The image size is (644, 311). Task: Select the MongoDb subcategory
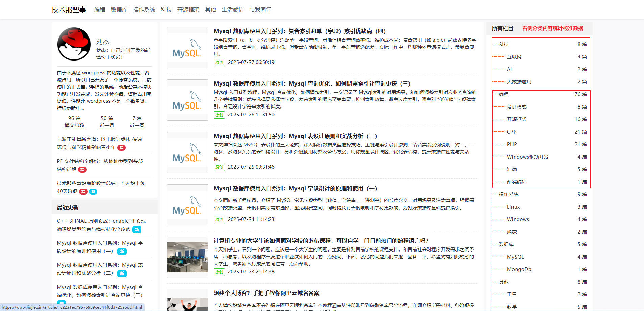(x=519, y=269)
